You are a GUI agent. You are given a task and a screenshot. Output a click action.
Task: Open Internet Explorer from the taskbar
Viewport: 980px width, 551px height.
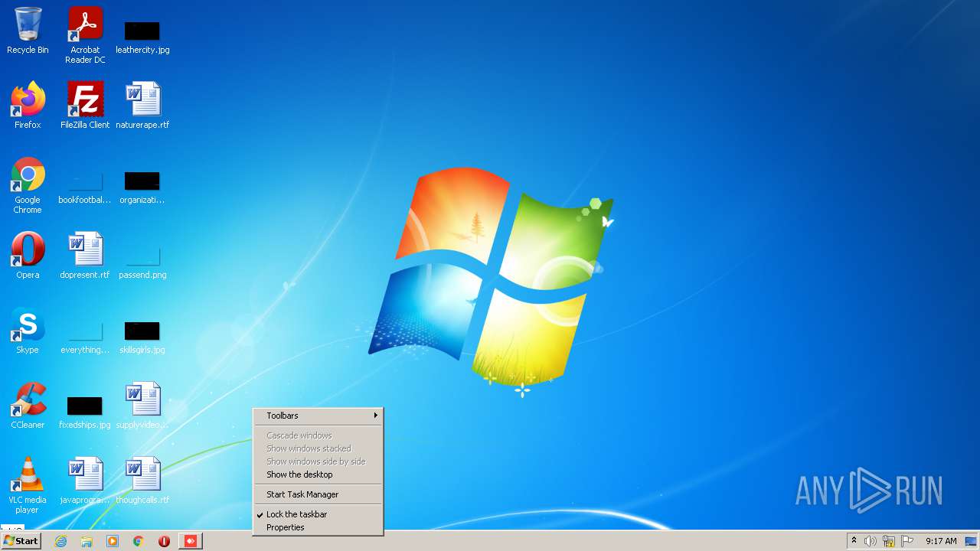(x=60, y=541)
